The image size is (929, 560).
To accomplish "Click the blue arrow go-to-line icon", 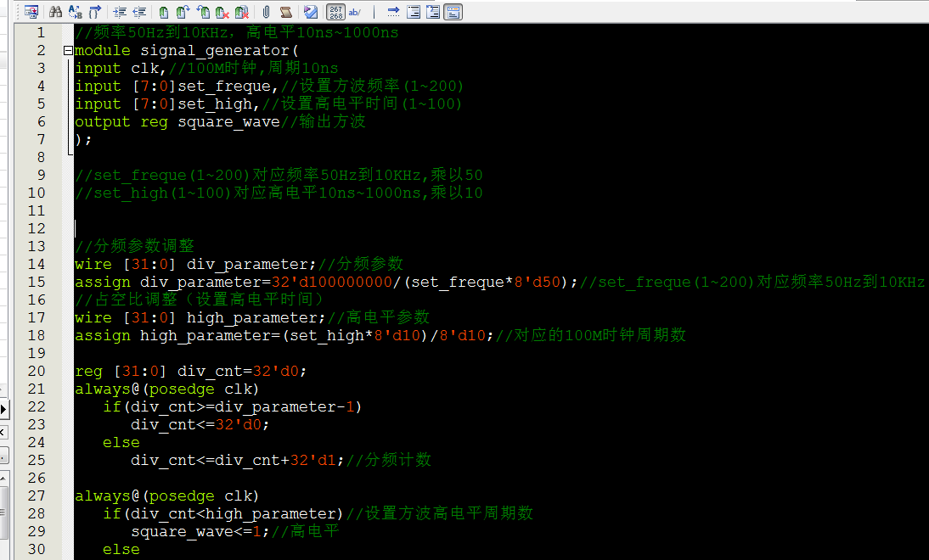I will tap(393, 11).
